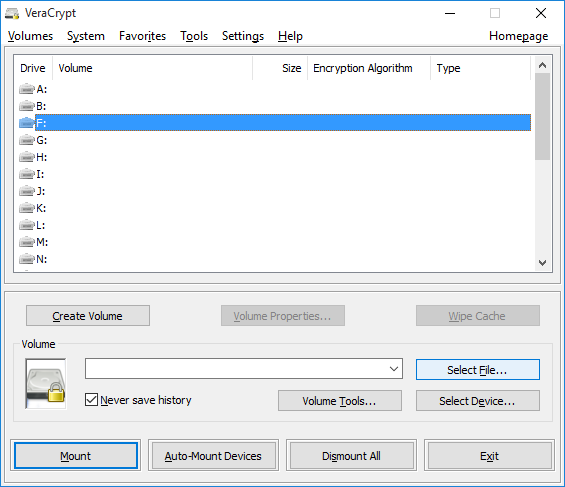Open the Help menu
Viewport: 565px width, 487px height.
(290, 36)
